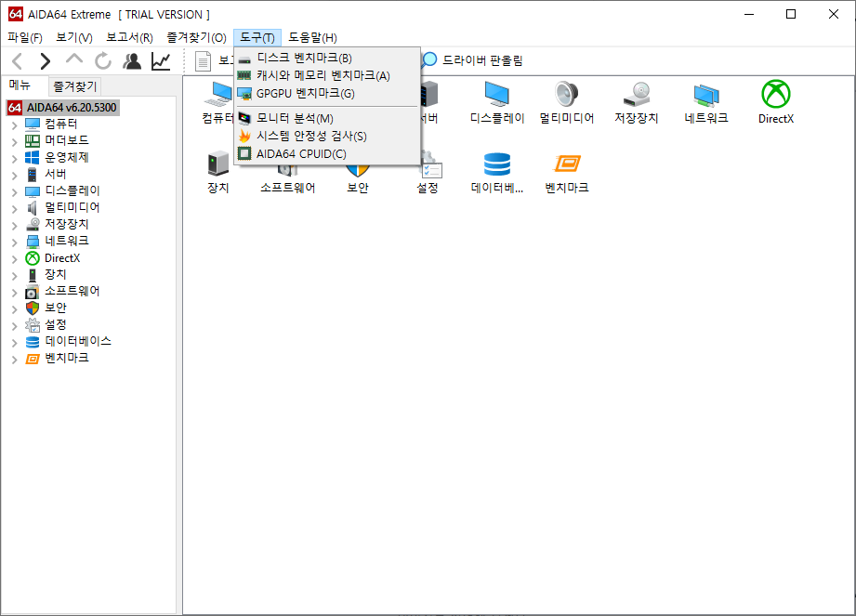The image size is (856, 616).
Task: Open the 파일(F) menu
Action: tap(25, 38)
